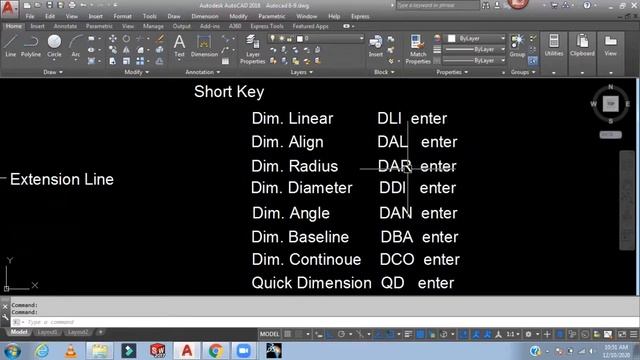Activate the Mirror tool
Image resolution: width=640 pixels, height=360 pixels.
(x=127, y=50)
